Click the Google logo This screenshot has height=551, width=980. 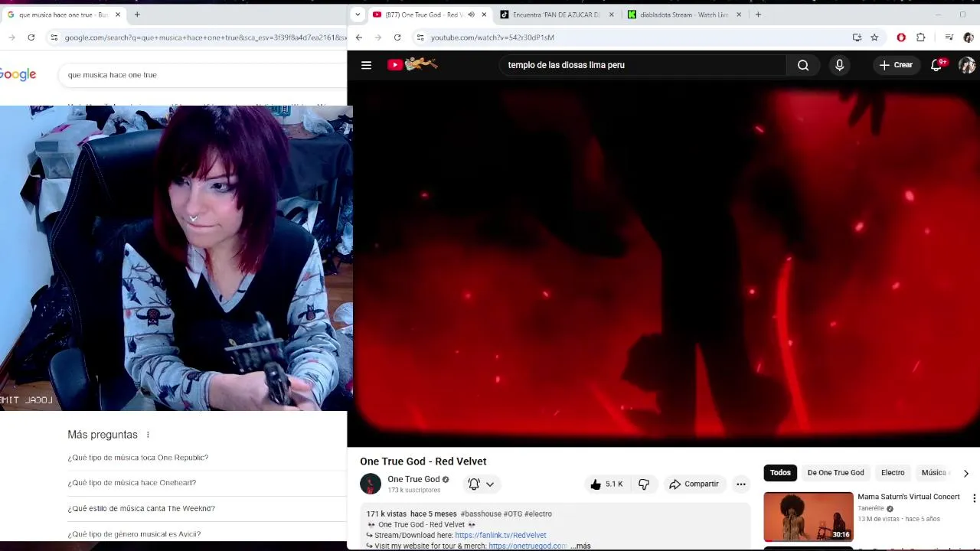click(x=18, y=74)
